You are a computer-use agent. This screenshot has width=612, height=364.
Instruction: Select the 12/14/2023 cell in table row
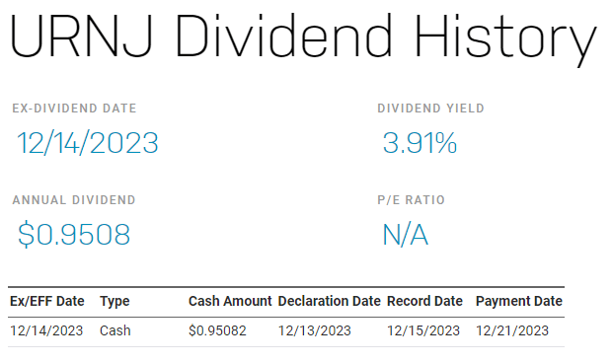(46, 330)
